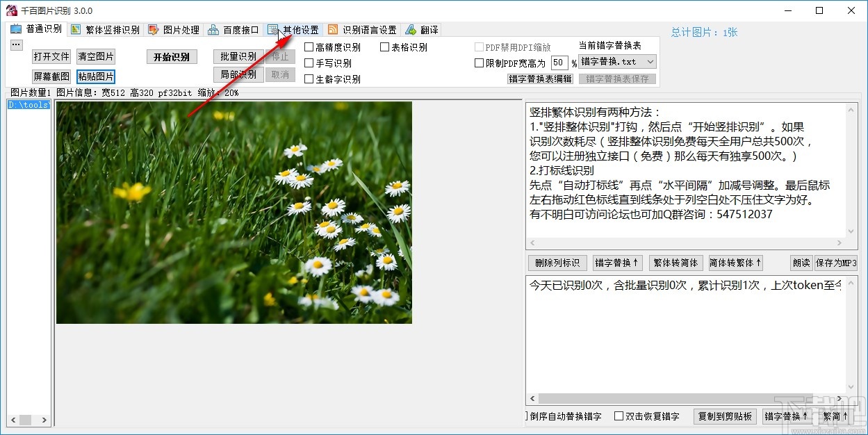The height and width of the screenshot is (435, 868).
Task: Click the '...' icon below the toolbar
Action: [x=15, y=44]
